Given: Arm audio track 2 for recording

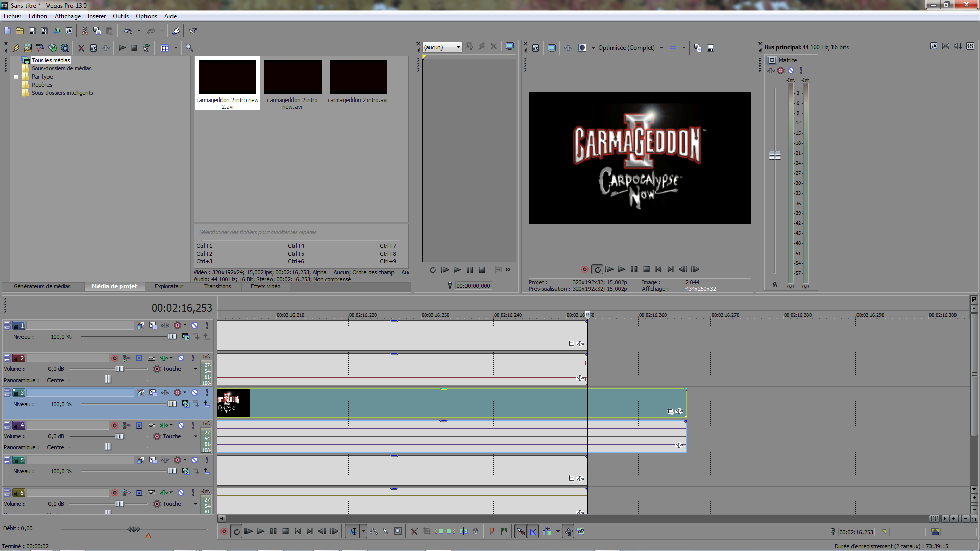Looking at the screenshot, I should (x=115, y=358).
